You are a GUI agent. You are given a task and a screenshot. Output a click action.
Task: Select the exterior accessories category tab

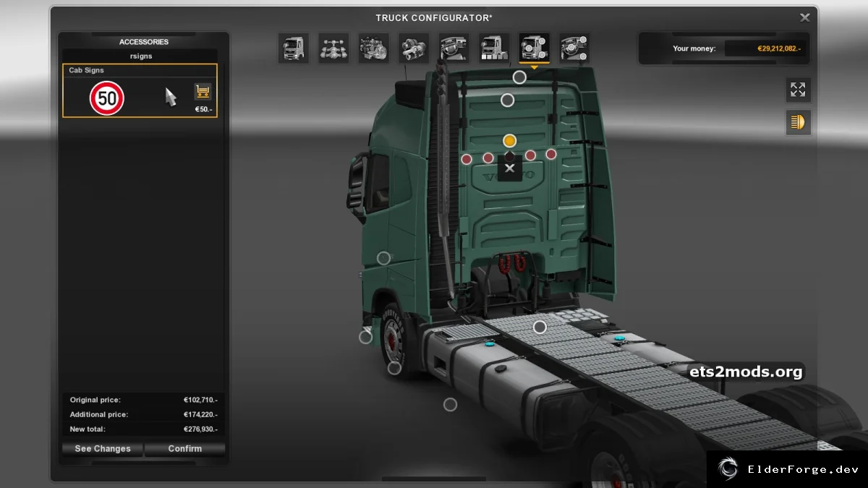534,48
